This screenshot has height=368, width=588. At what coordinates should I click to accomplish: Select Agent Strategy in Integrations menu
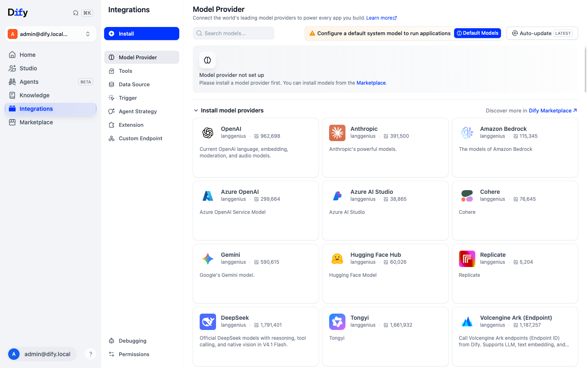(x=142, y=111)
